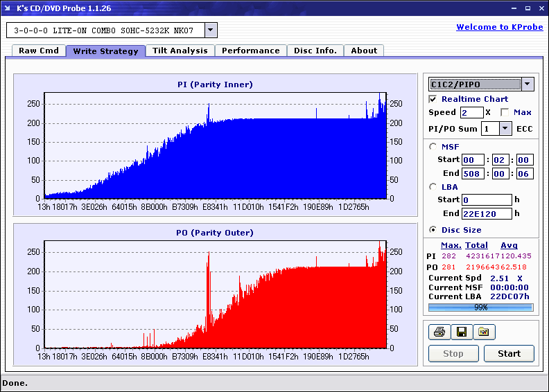Click the 99% scan progress bar
The image size is (549, 392).
click(x=481, y=308)
